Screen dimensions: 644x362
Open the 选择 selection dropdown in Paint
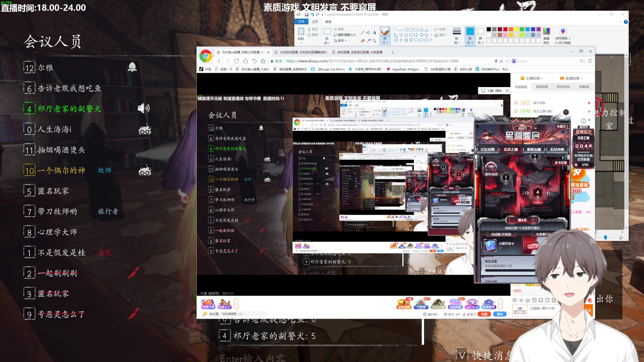click(x=327, y=40)
